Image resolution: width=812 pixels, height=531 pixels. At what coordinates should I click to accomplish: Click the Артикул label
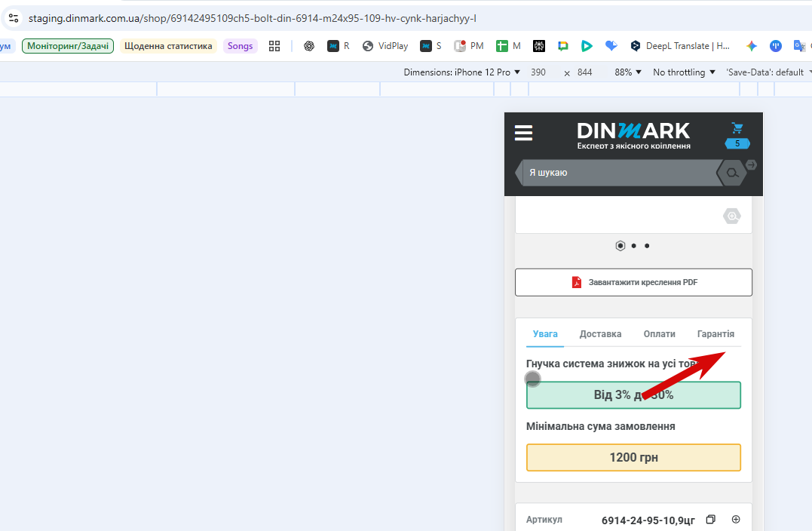pos(544,520)
